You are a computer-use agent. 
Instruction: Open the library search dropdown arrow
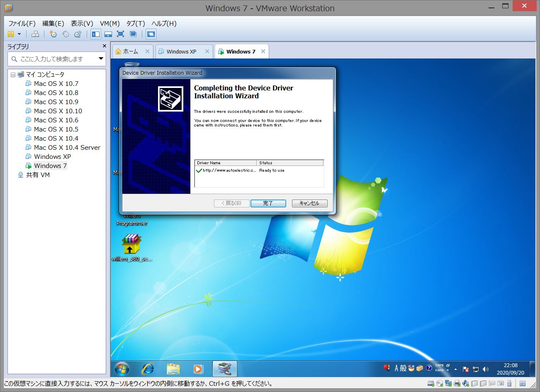click(x=101, y=59)
